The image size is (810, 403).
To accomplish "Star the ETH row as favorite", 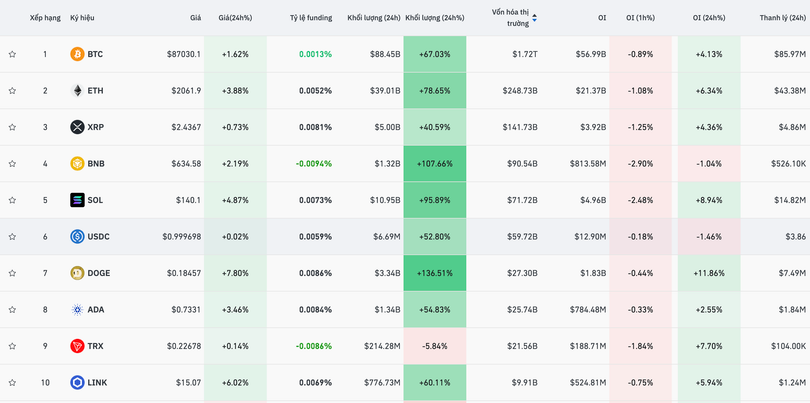I will pos(12,91).
